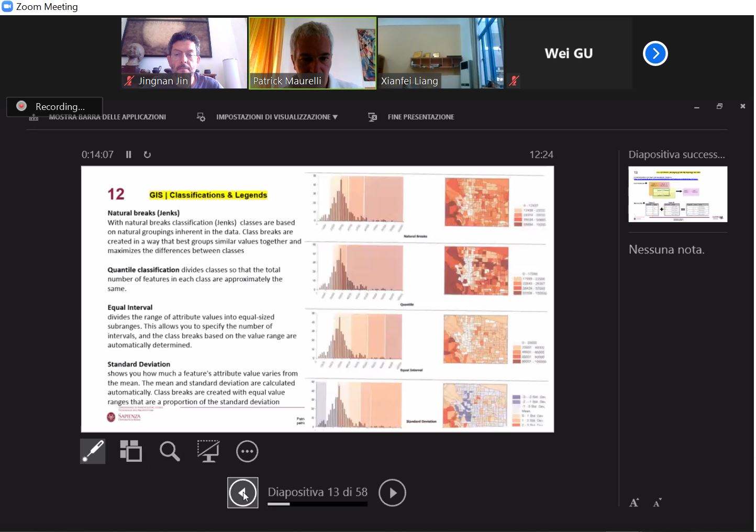Click the slide progress bar
Screen dimensions: 756x532
[317, 504]
